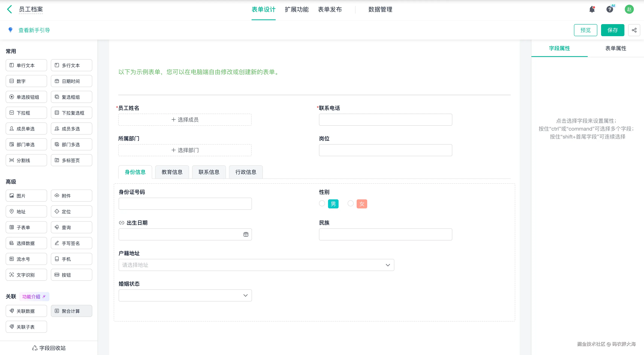Click the 单选按钮组 widget
644x355 pixels.
[x=26, y=97]
